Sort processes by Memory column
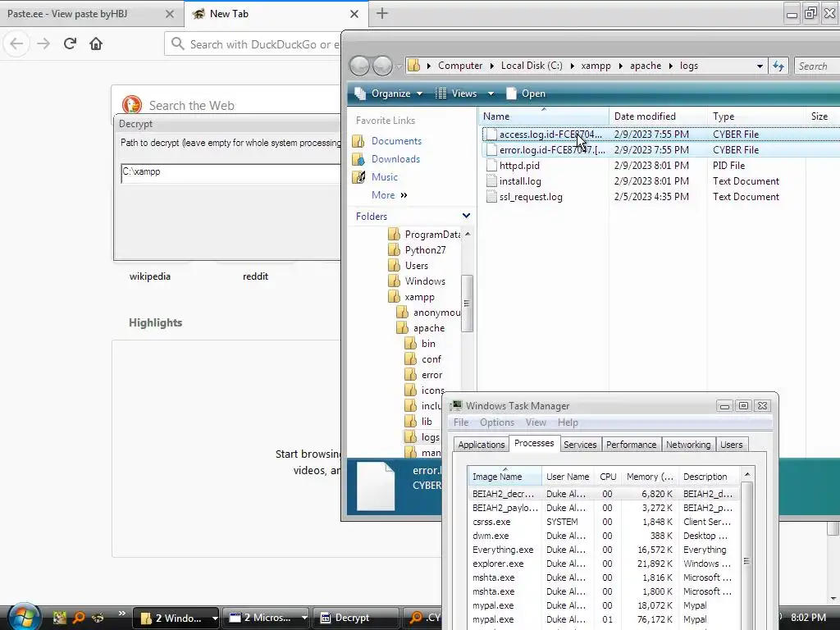 click(650, 477)
